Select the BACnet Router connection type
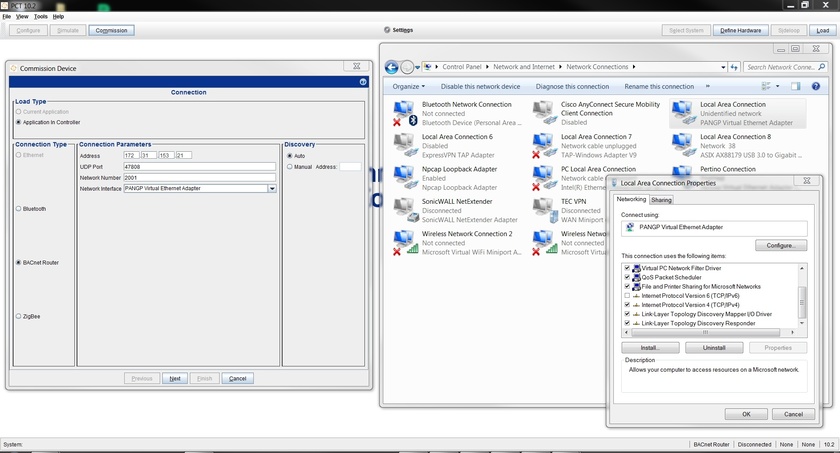The width and height of the screenshot is (840, 453). click(19, 262)
